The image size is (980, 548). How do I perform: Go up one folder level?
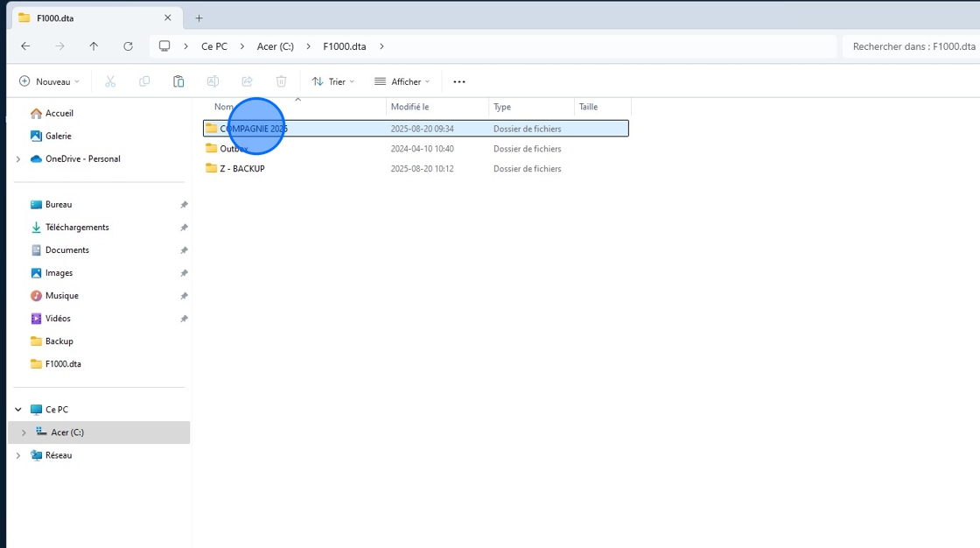click(x=94, y=46)
